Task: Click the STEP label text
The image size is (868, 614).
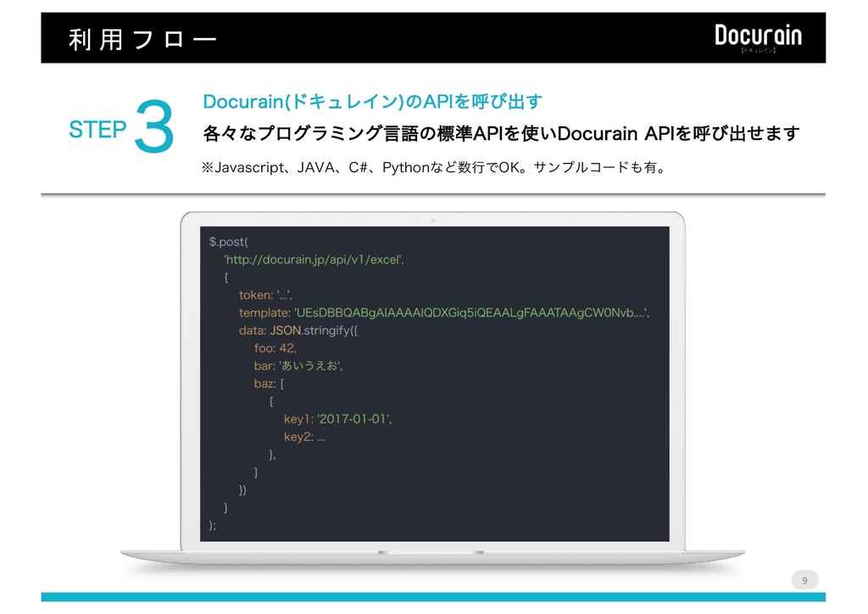Action: [x=97, y=130]
